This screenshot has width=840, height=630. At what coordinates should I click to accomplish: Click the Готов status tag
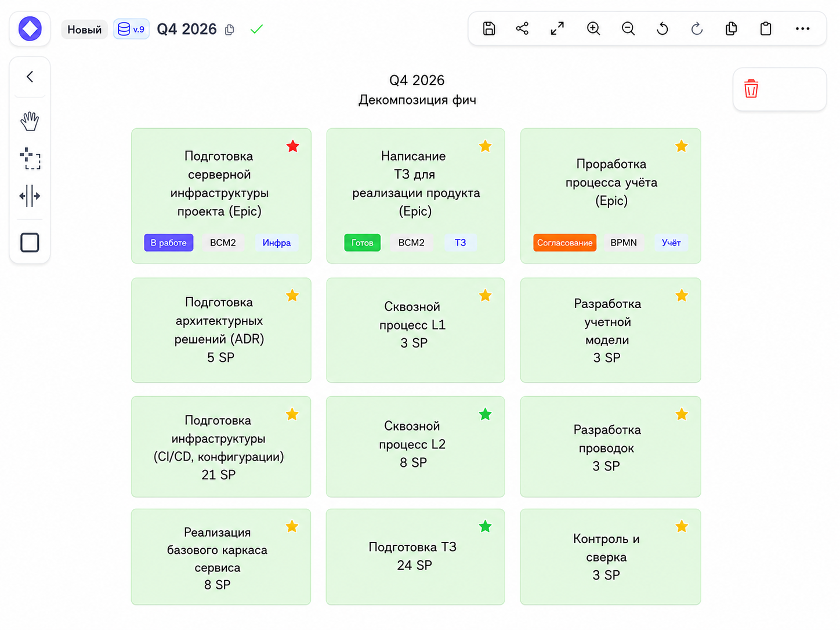[x=363, y=242]
